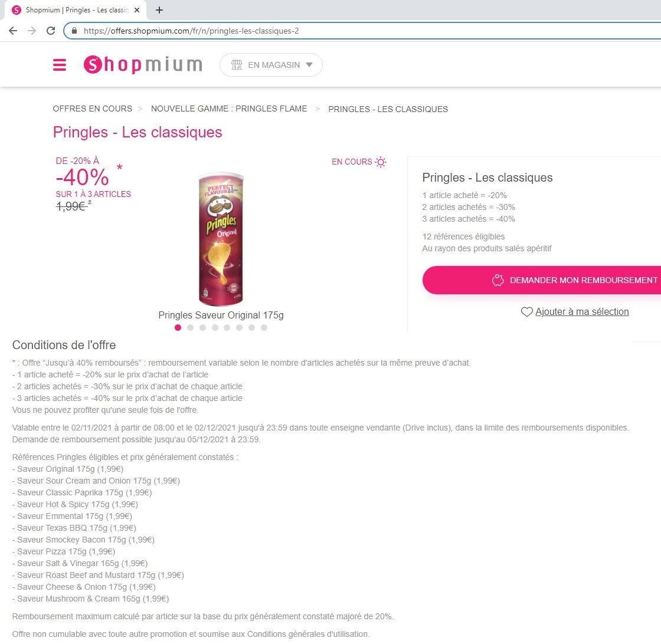Close the Shopmium Pringles tab
The image size is (661, 644).
coord(137,10)
